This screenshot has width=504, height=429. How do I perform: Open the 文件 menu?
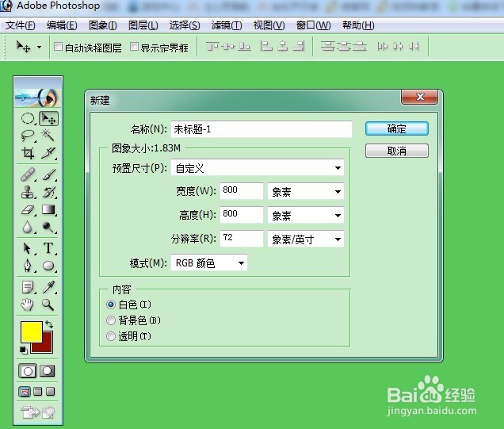21,25
